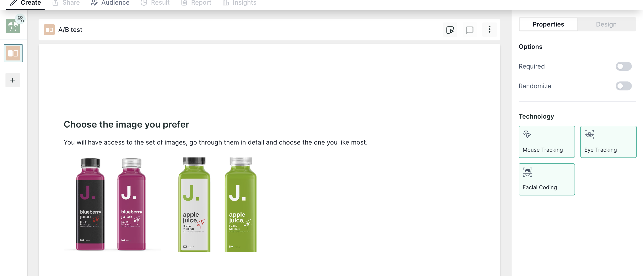Click the eye tracking eye icon
This screenshot has width=644, height=276.
click(589, 135)
